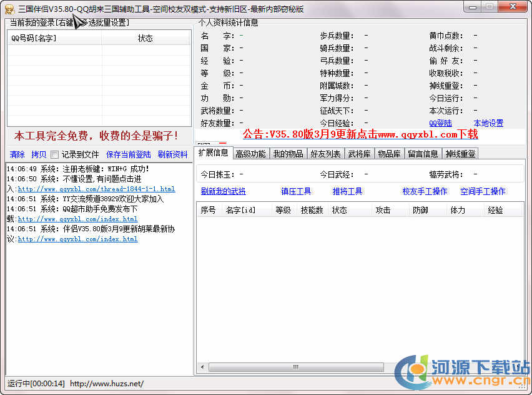
Task: Click the 状态 column header in login list
Action: pyautogui.click(x=145, y=38)
